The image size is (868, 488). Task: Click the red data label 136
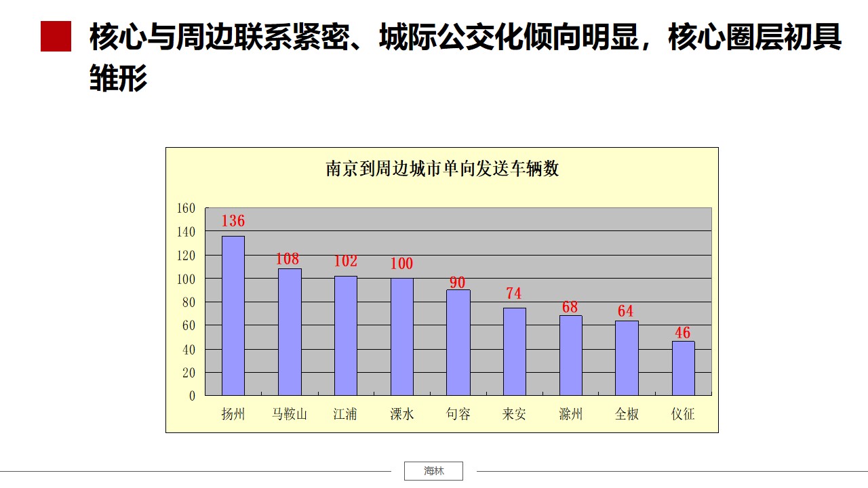[x=233, y=221]
